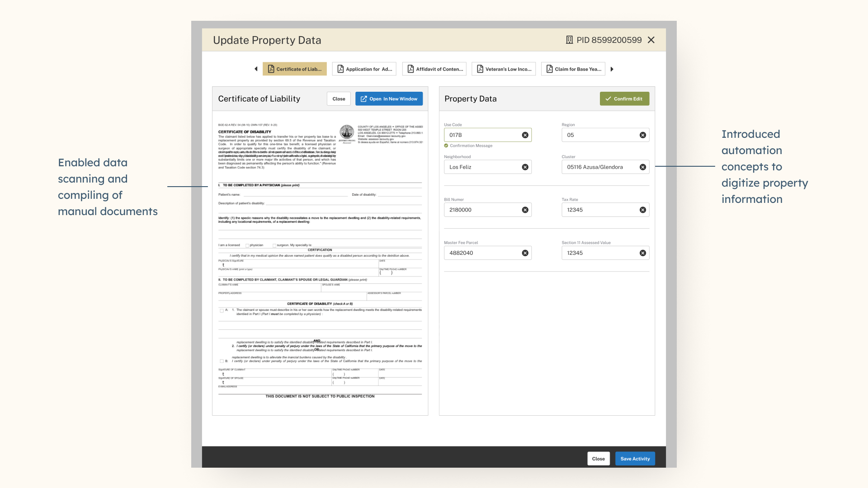Clear the Neighborhood field Los Feliz
The width and height of the screenshot is (868, 488).
coord(525,167)
